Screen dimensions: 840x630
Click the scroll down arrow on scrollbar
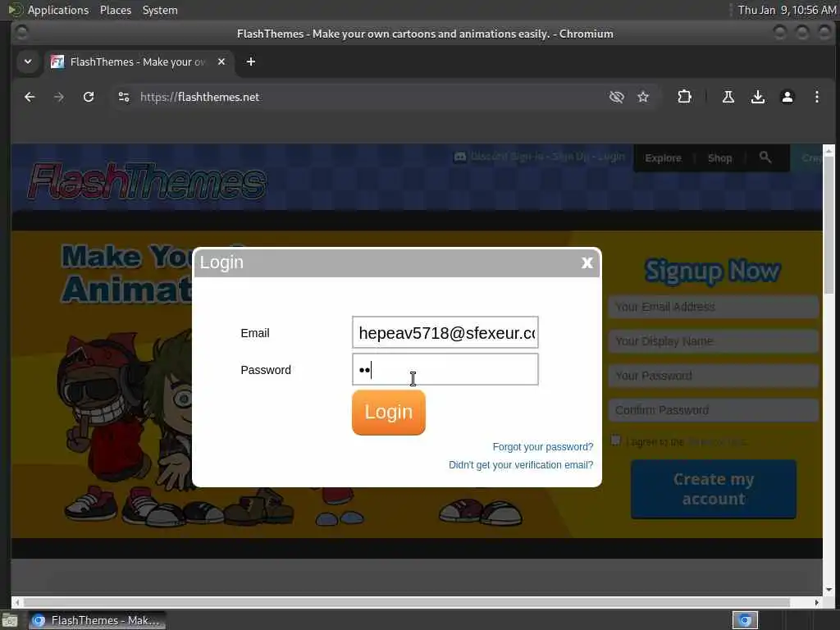(x=829, y=590)
